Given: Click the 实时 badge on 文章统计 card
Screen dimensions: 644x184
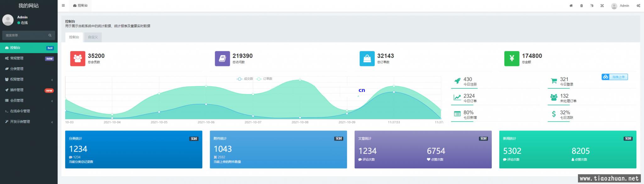Looking at the screenshot, I should click(x=483, y=139).
